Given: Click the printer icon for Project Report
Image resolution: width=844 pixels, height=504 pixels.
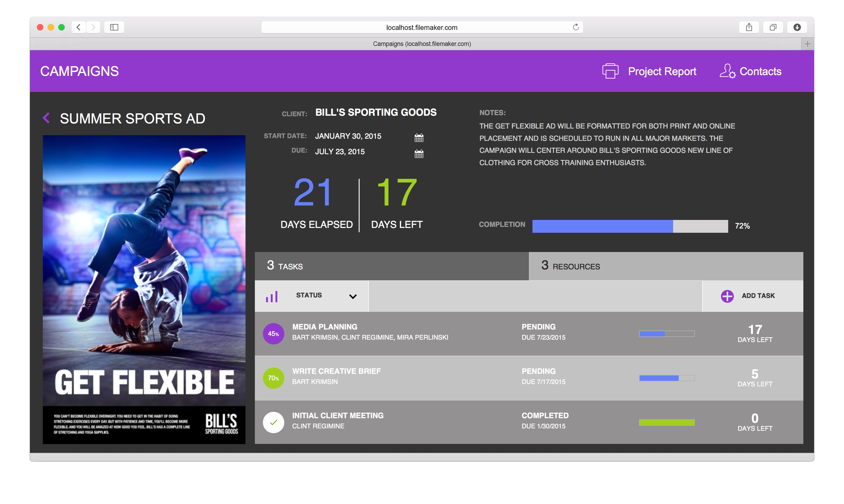Looking at the screenshot, I should pyautogui.click(x=610, y=71).
